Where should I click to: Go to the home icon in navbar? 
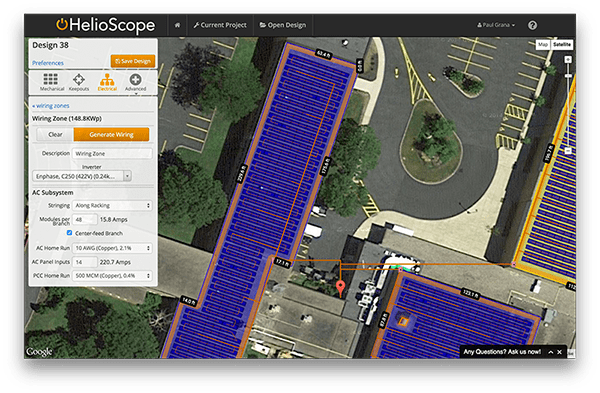(178, 25)
